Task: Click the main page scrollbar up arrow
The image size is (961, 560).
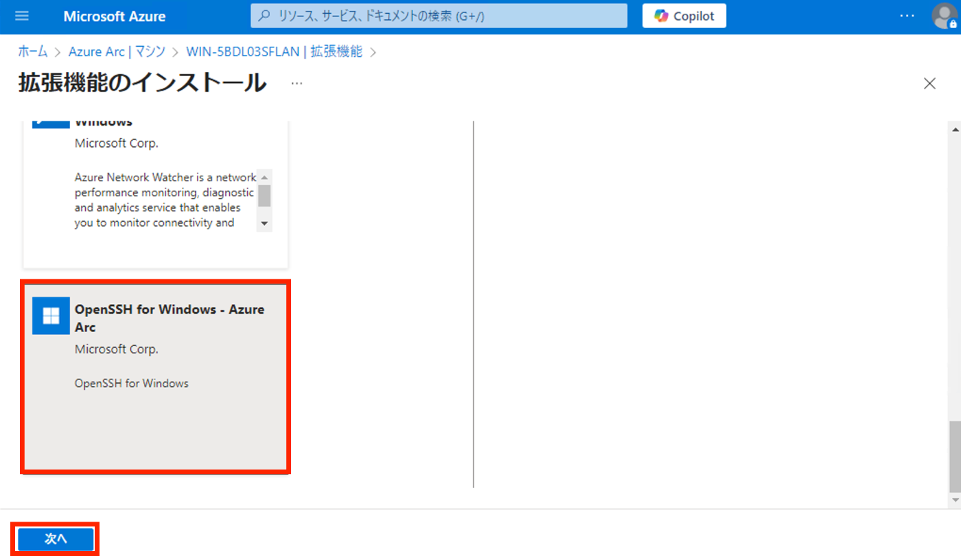Action: (x=955, y=130)
